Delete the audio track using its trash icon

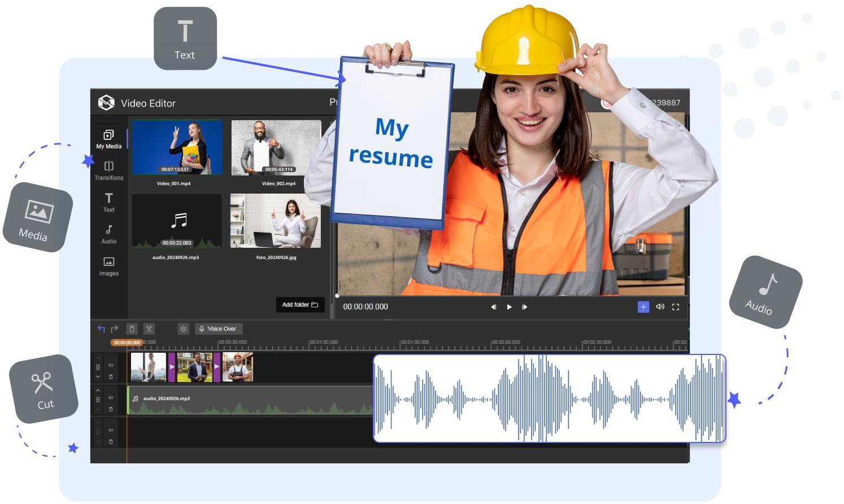[111, 409]
